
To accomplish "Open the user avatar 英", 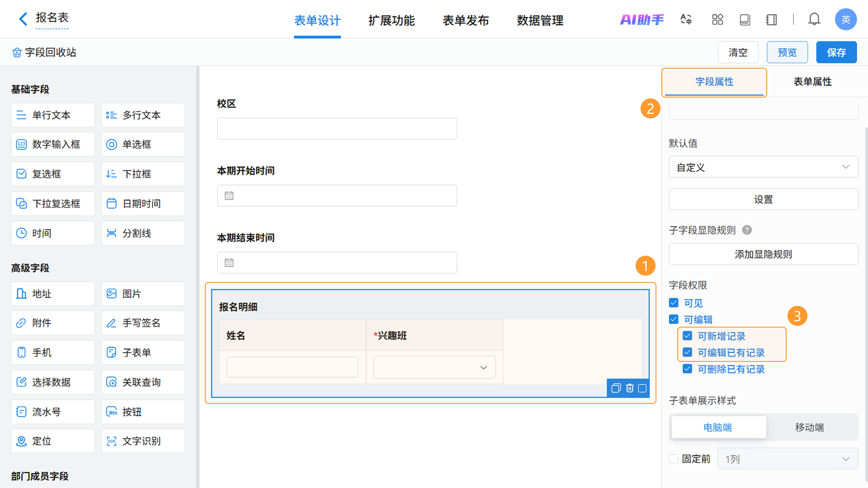I will pos(846,19).
